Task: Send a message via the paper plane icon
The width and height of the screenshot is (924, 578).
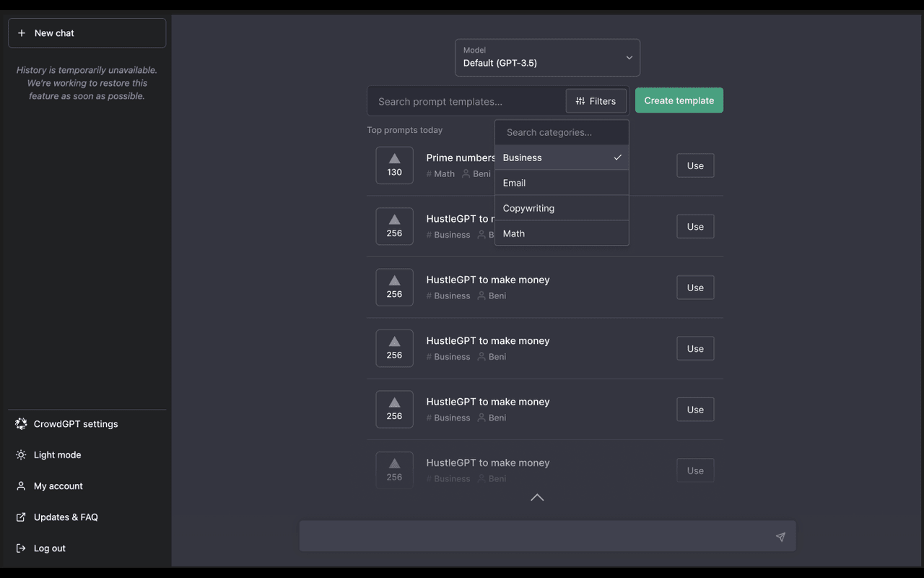Action: click(780, 537)
